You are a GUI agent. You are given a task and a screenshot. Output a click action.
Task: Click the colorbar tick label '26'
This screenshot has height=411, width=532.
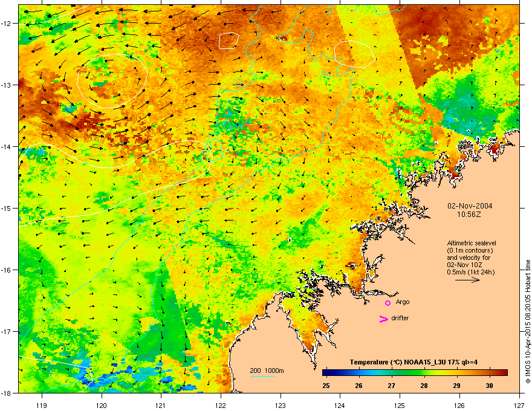(x=358, y=386)
